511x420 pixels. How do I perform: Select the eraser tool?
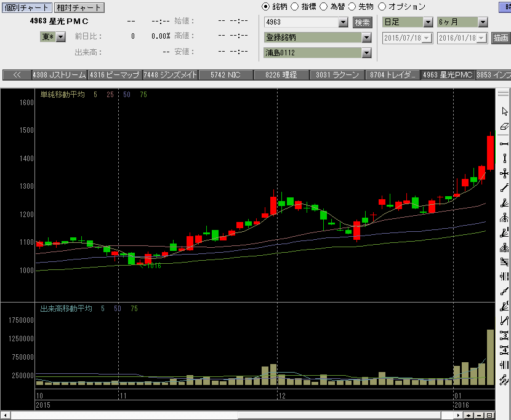click(x=504, y=126)
